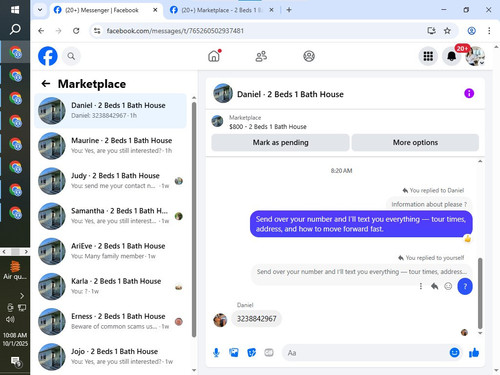
Task: Send a voice clip with microphone icon
Action: (x=216, y=352)
